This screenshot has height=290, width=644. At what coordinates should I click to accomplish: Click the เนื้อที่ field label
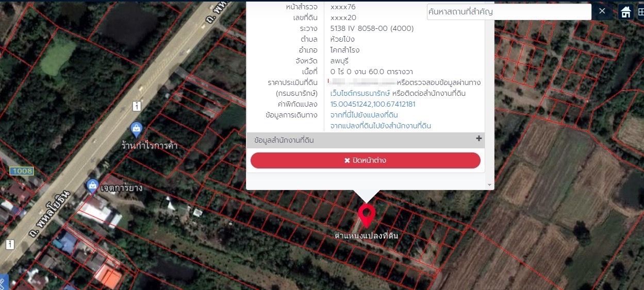pyautogui.click(x=309, y=72)
